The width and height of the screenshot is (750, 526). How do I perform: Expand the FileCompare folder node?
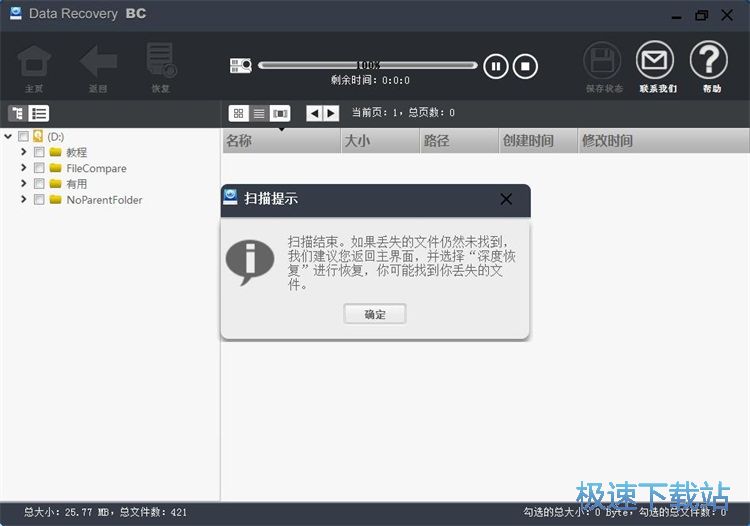(x=23, y=167)
